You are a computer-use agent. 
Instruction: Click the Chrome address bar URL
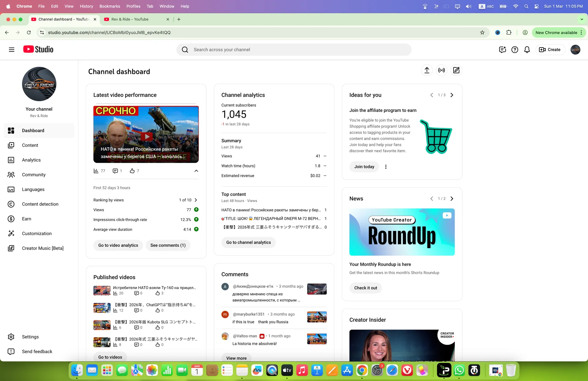coord(109,32)
